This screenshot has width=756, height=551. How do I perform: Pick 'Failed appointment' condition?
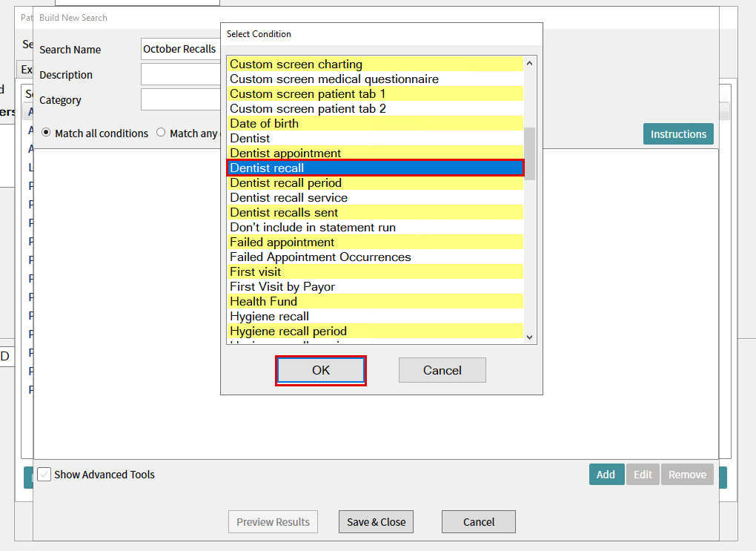pos(375,242)
